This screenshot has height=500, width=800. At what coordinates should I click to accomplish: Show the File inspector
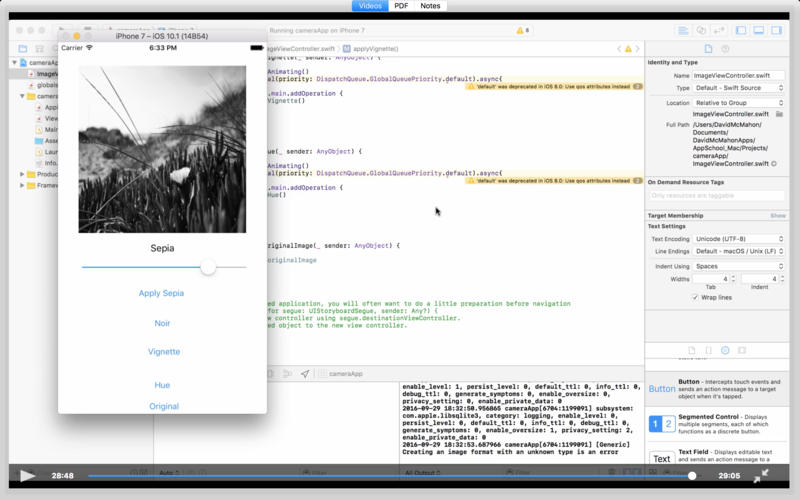[x=708, y=49]
